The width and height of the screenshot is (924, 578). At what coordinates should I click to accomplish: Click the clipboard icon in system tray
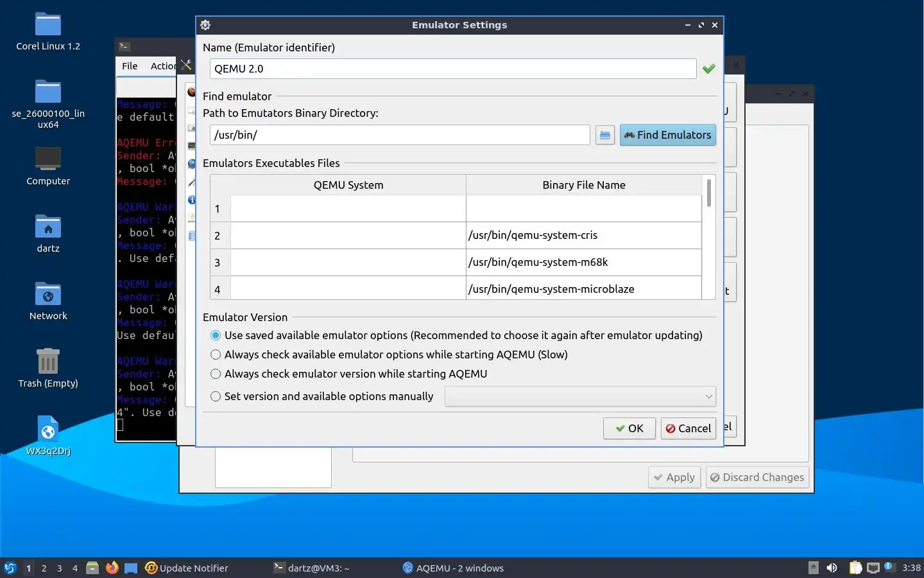855,568
